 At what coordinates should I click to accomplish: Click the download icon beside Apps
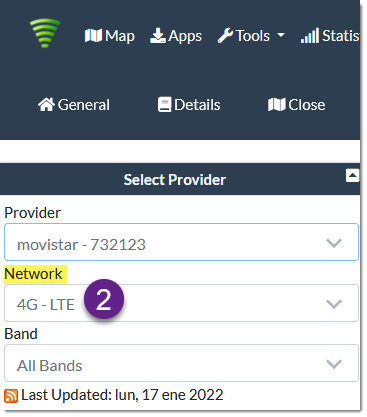(x=158, y=36)
